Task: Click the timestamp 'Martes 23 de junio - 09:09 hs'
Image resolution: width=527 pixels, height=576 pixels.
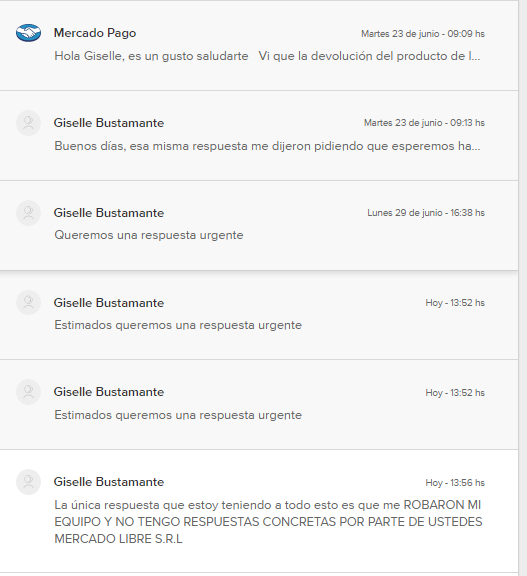Action: (423, 34)
